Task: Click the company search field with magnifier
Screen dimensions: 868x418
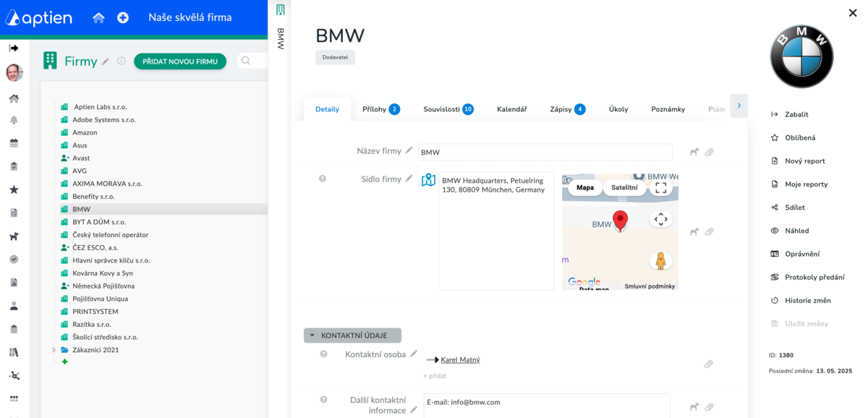Action: tap(251, 61)
